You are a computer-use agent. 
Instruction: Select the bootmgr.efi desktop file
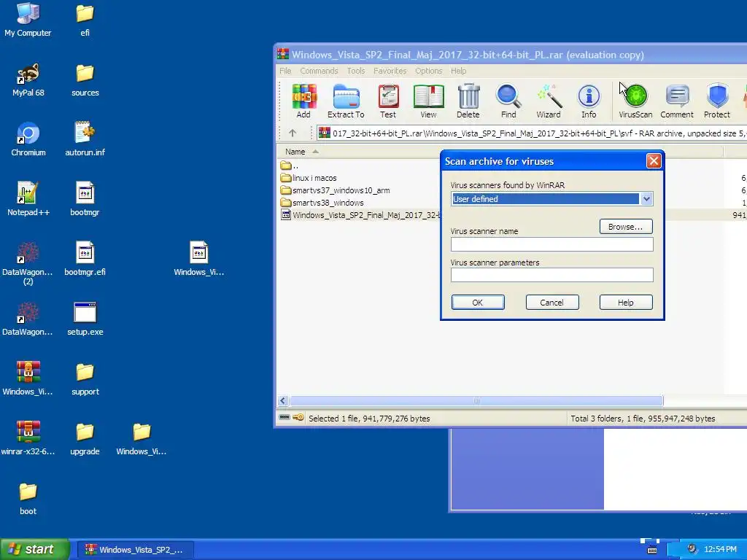(x=85, y=259)
